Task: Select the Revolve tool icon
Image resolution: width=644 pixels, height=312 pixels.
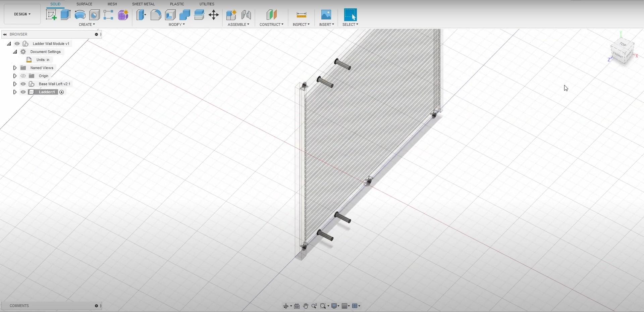Action: coord(80,15)
